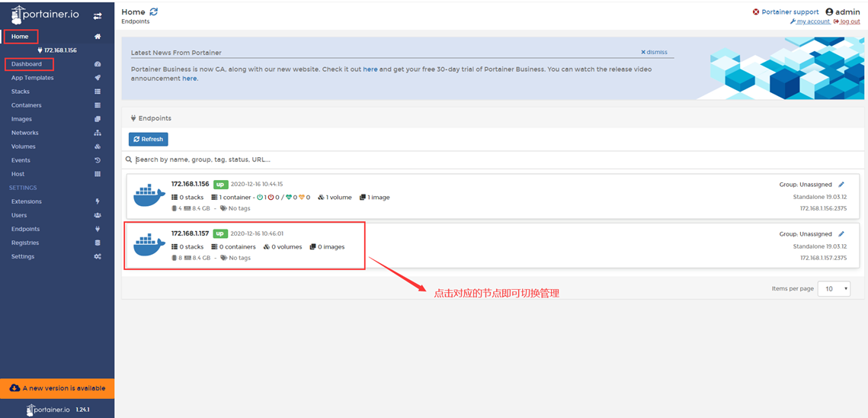Open the Items per page dropdown
This screenshot has height=418, width=868.
(x=834, y=289)
